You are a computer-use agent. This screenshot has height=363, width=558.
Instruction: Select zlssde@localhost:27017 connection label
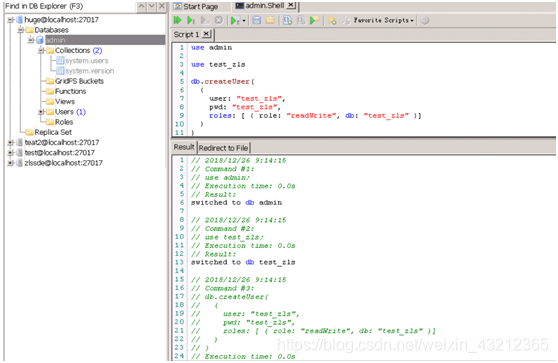point(63,163)
